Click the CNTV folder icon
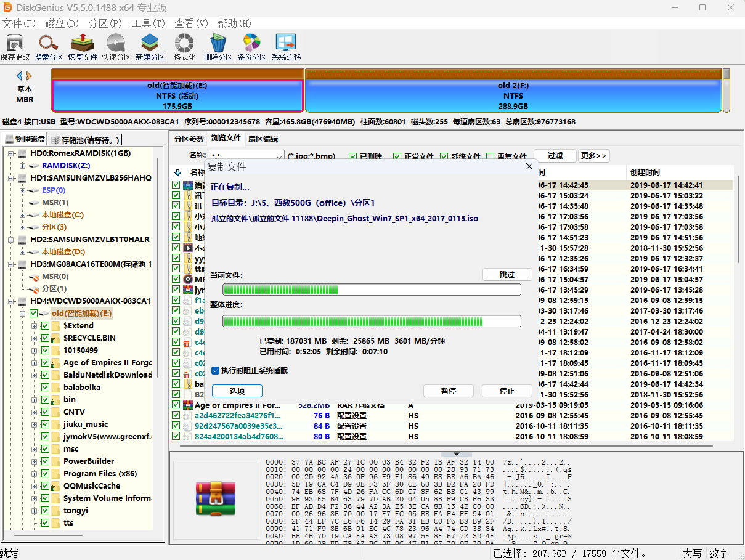The image size is (745, 560). (x=56, y=412)
